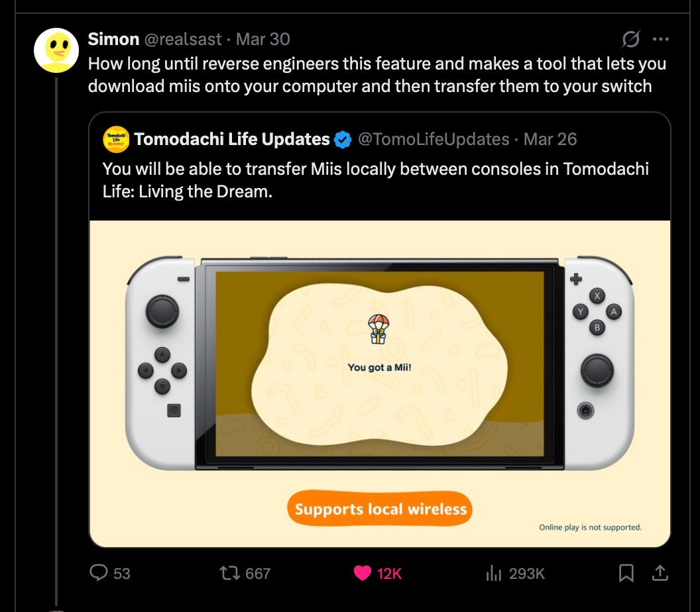
Task: Click the reply speech bubble icon
Action: pyautogui.click(x=99, y=573)
